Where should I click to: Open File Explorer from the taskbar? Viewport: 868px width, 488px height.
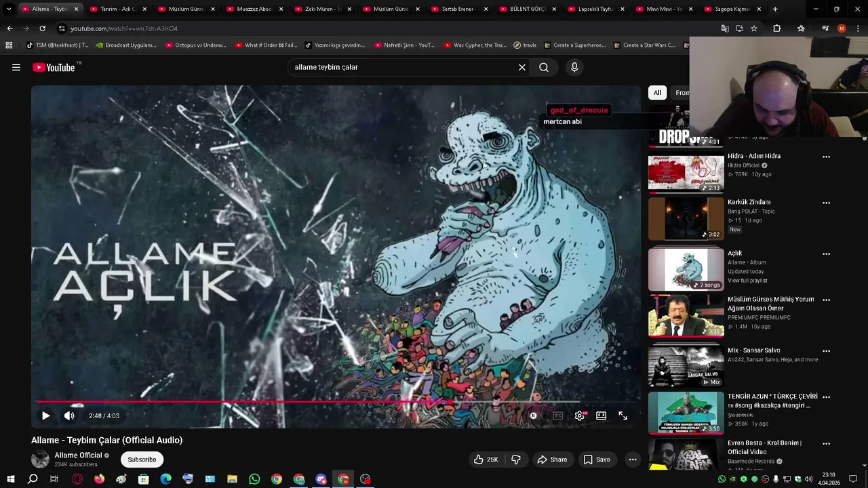pos(232,479)
